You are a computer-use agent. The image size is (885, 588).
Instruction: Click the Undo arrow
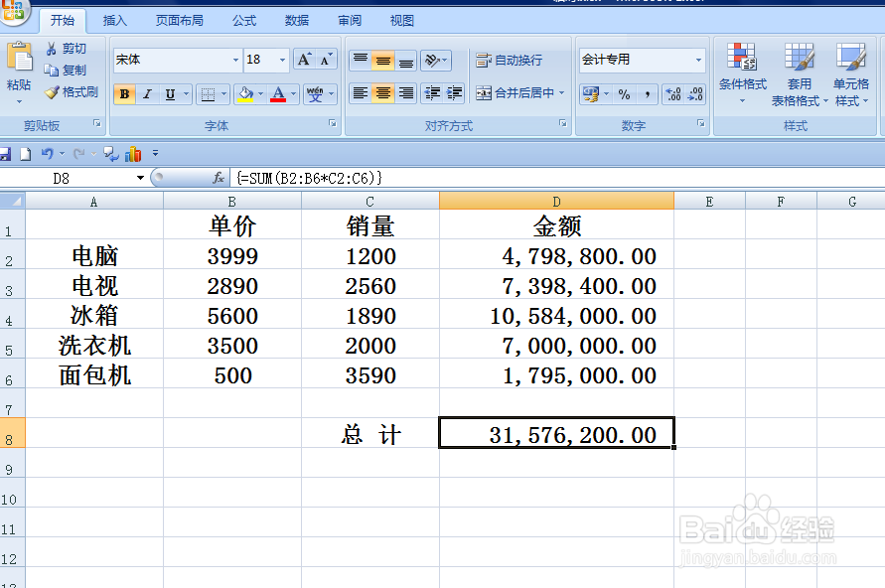point(48,154)
